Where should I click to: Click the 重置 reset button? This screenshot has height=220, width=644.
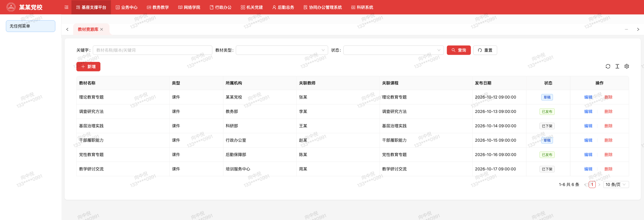485,50
